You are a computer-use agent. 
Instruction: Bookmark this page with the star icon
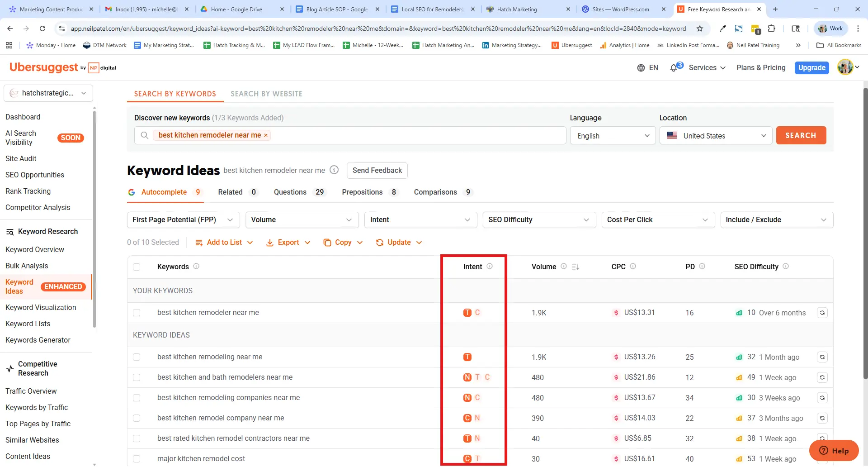[700, 29]
